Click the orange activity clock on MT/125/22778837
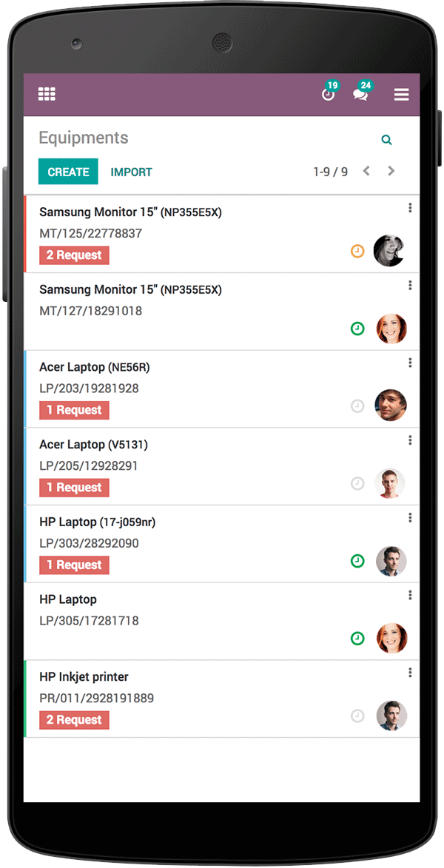444x868 pixels. 357,252
